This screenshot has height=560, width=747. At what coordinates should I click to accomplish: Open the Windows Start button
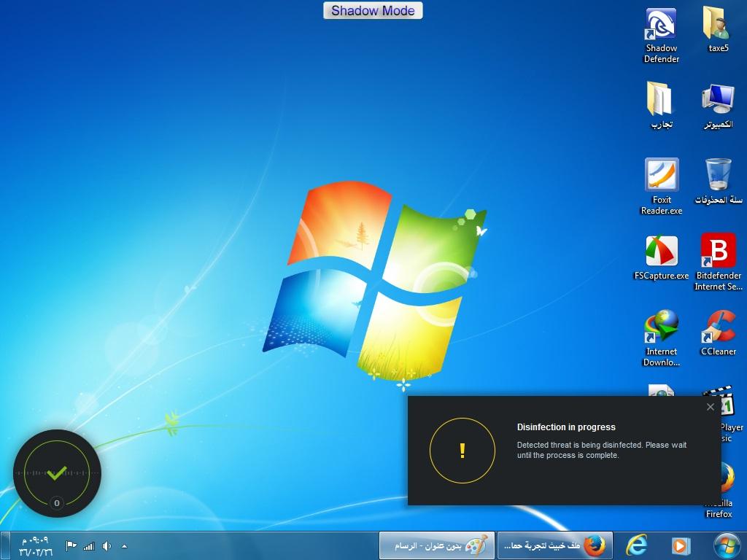727,546
